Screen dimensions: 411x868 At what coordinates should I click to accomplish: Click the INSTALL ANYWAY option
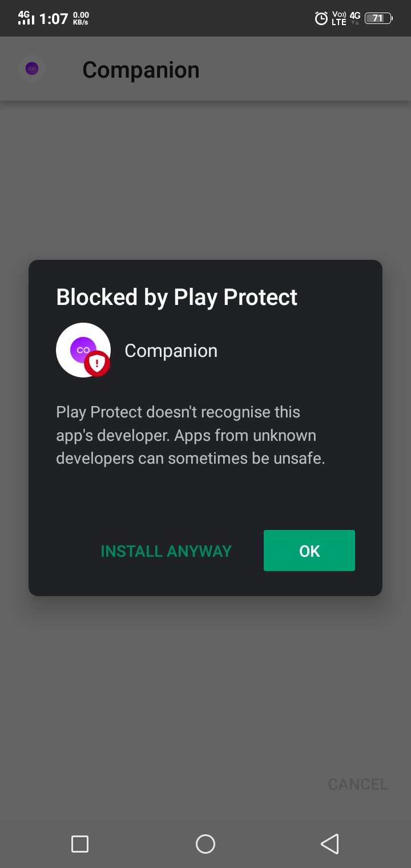[x=166, y=550]
